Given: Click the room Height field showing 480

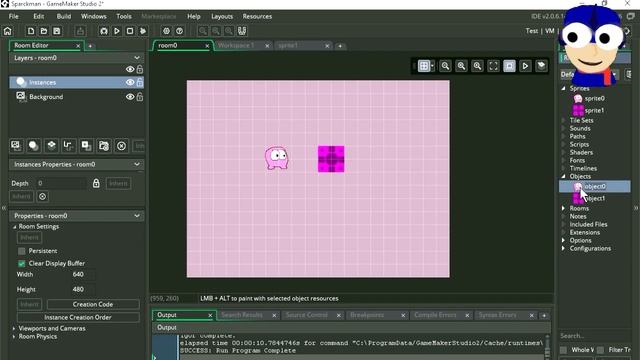Looking at the screenshot, I should point(82,289).
